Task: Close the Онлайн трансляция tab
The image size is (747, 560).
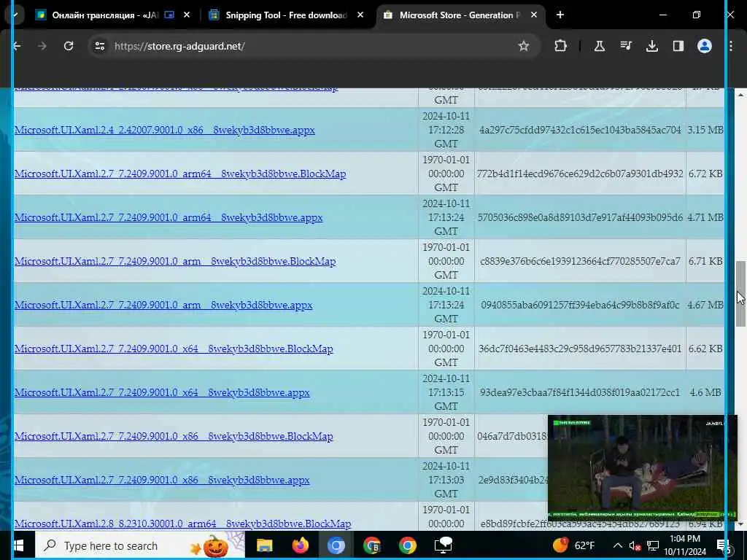Action: coord(187,15)
